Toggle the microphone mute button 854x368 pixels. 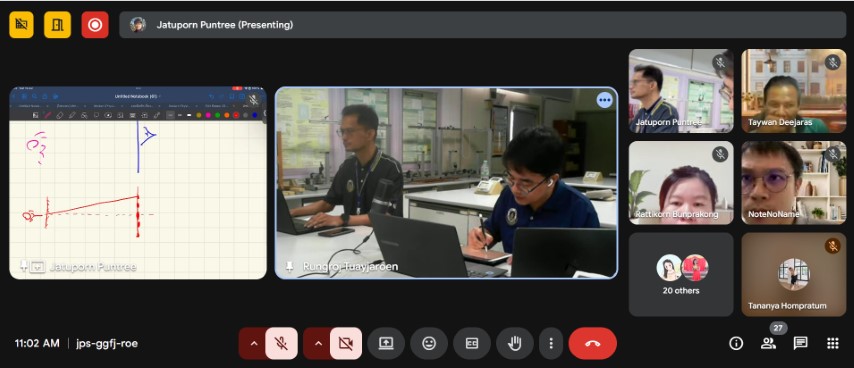pyautogui.click(x=282, y=344)
